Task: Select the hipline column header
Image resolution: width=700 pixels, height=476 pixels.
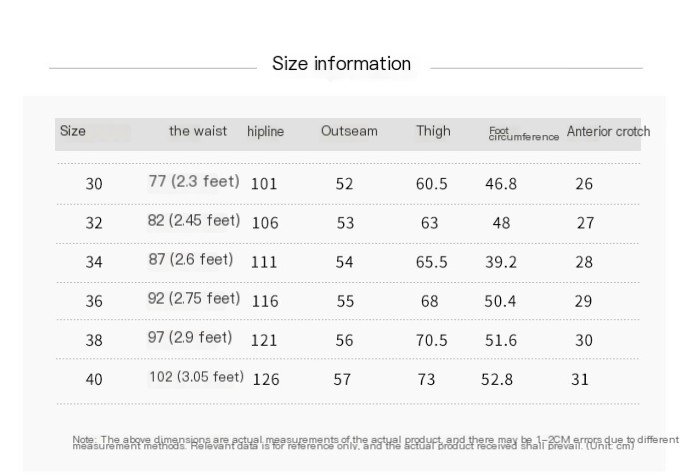Action: tap(265, 131)
